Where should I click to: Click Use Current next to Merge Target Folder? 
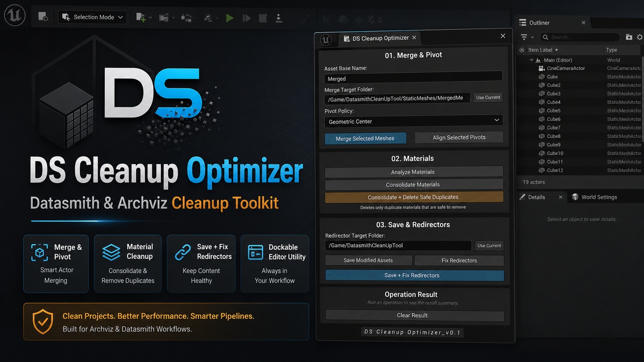click(x=488, y=98)
